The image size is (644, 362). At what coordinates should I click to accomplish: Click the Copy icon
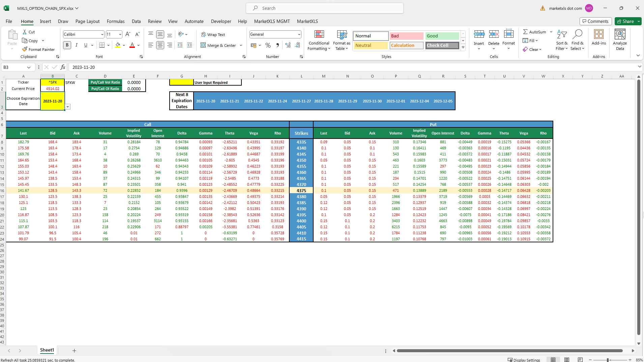point(25,40)
